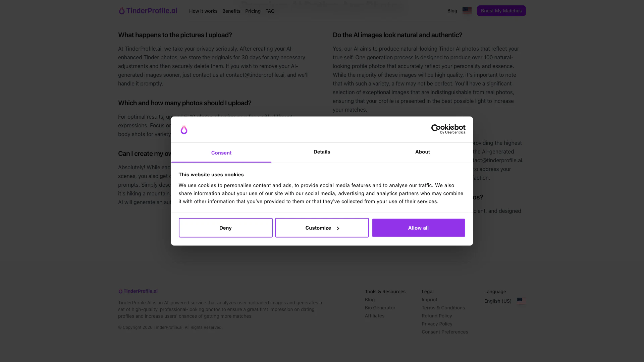Click the US flag beside English (US)
Screen dimensions: 644x362
pos(521,301)
